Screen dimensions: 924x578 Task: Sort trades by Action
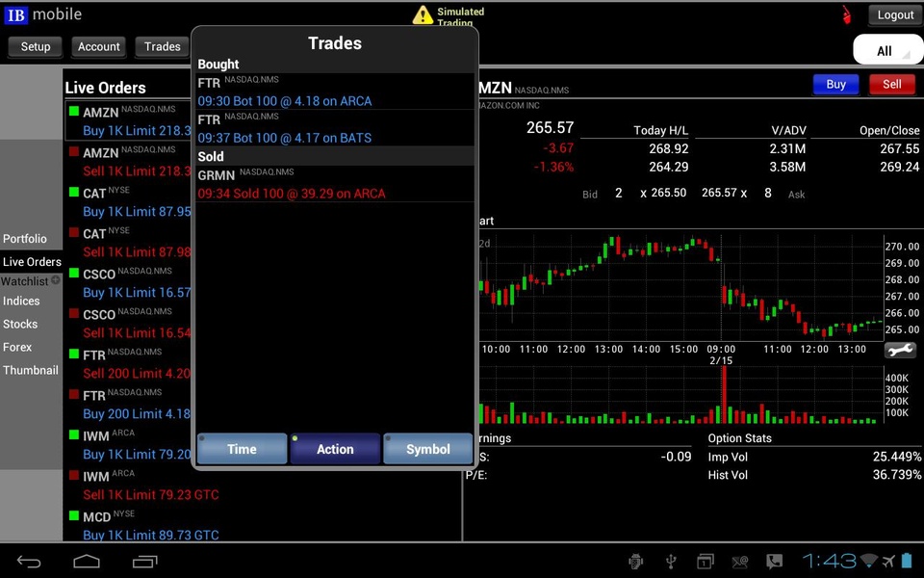[x=335, y=449]
